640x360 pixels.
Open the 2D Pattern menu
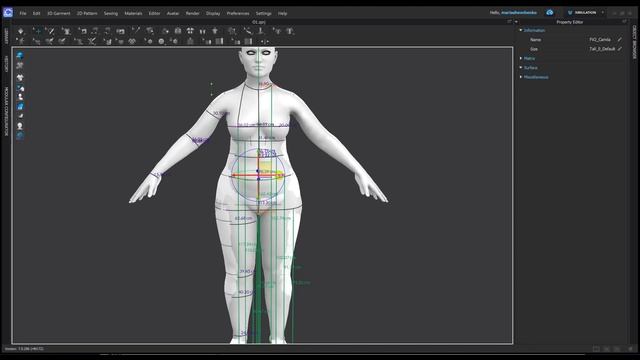click(87, 13)
